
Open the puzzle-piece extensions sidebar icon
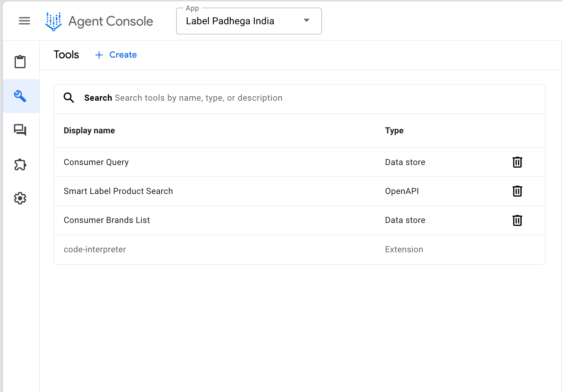(x=20, y=164)
